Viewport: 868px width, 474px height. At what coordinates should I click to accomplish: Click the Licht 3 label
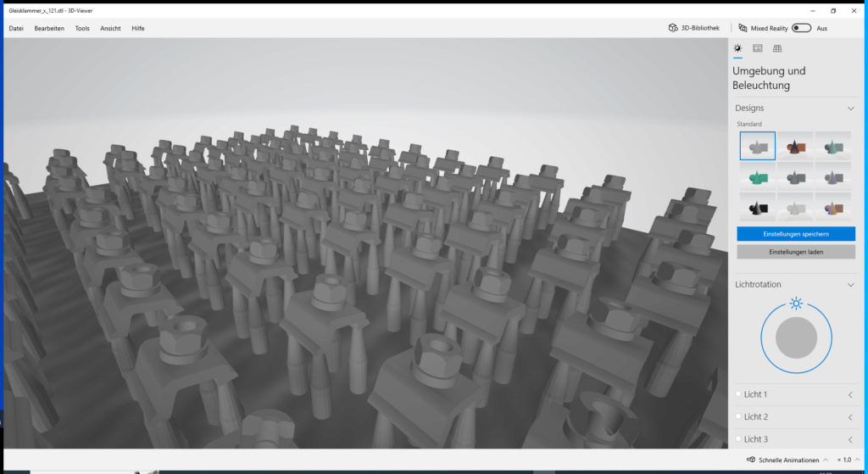755,439
